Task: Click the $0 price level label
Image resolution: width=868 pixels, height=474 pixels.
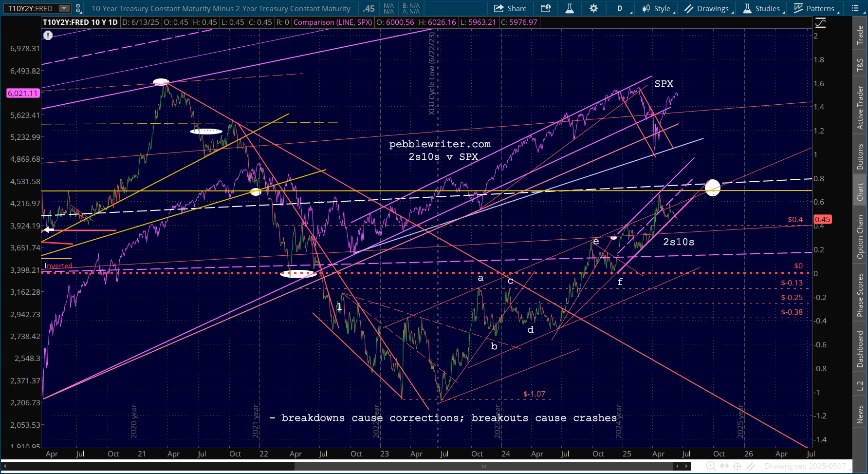Action: (798, 266)
